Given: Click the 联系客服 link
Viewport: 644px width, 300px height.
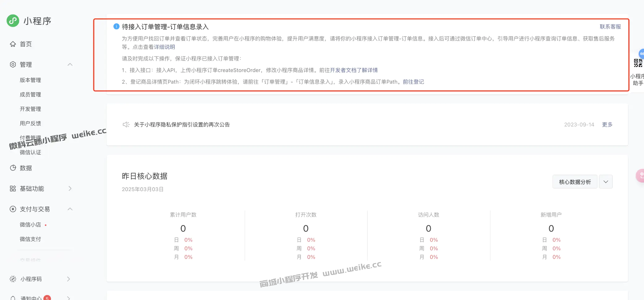Looking at the screenshot, I should click(610, 27).
